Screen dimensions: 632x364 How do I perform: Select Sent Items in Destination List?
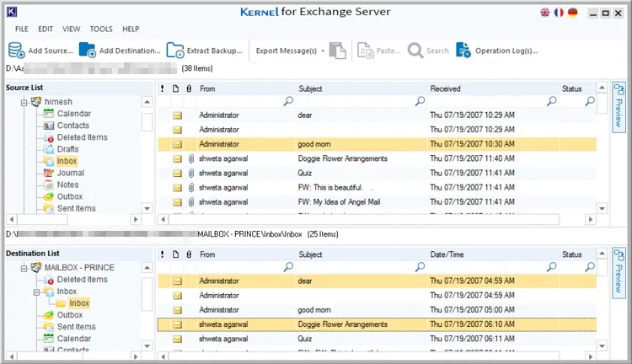[x=76, y=327]
